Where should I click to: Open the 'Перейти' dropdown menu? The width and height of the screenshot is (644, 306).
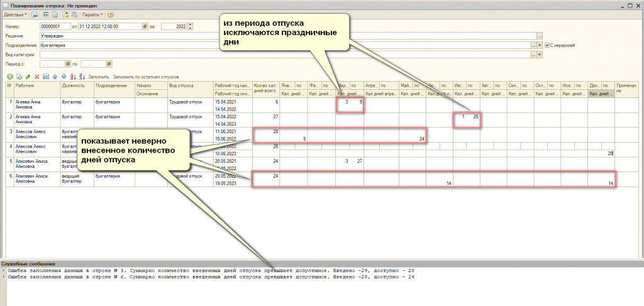coord(92,14)
